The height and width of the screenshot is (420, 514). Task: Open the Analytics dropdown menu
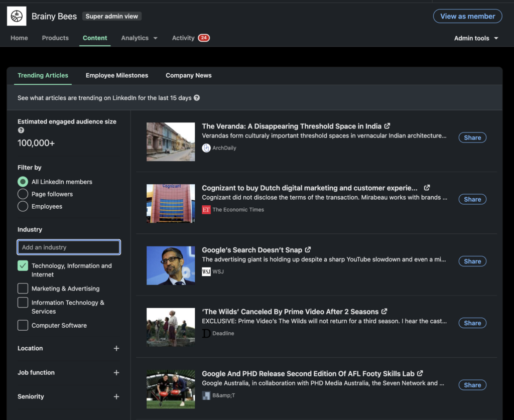pyautogui.click(x=139, y=38)
